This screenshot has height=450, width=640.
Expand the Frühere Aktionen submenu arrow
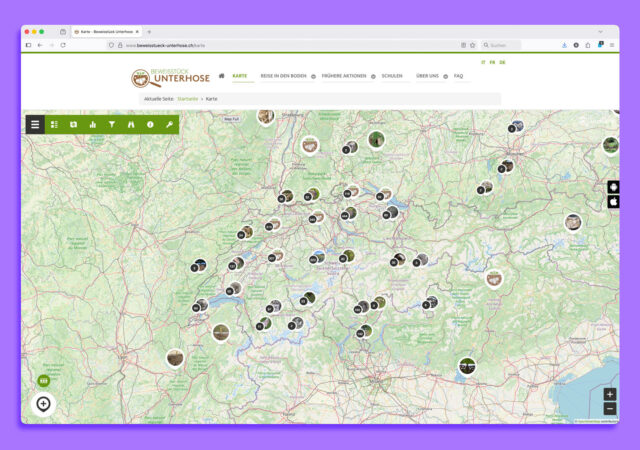tap(373, 76)
